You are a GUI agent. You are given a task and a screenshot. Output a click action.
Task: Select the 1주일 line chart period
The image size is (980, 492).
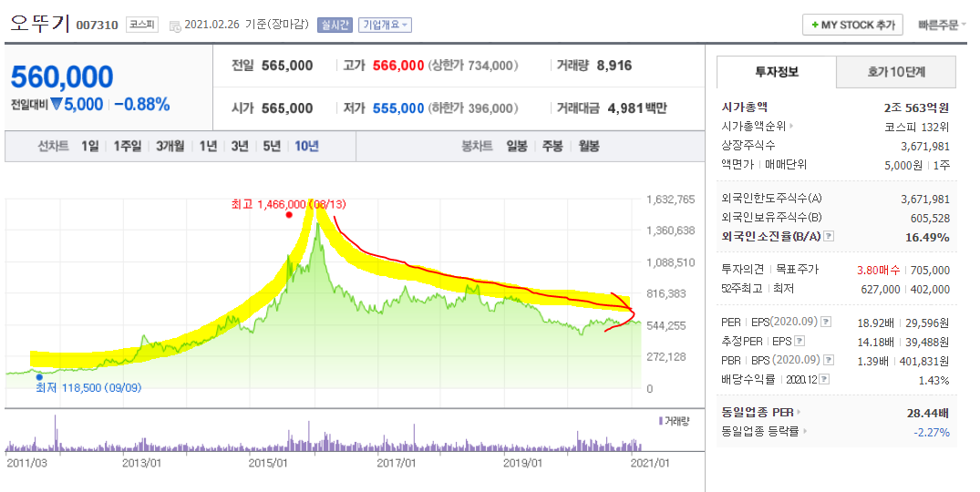tap(128, 146)
